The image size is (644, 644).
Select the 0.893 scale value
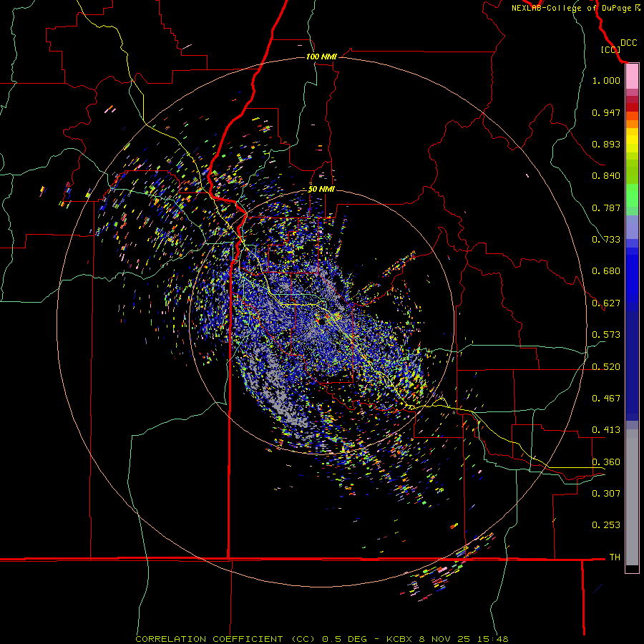click(x=606, y=144)
